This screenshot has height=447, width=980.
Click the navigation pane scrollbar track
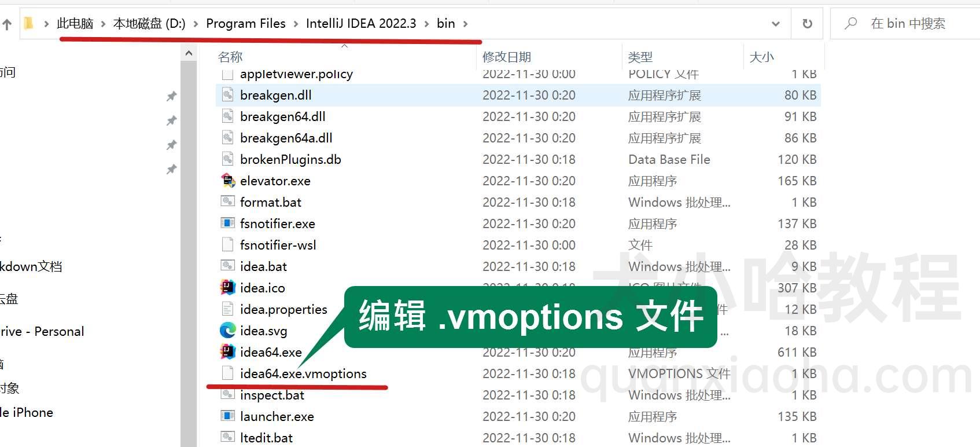[189, 254]
